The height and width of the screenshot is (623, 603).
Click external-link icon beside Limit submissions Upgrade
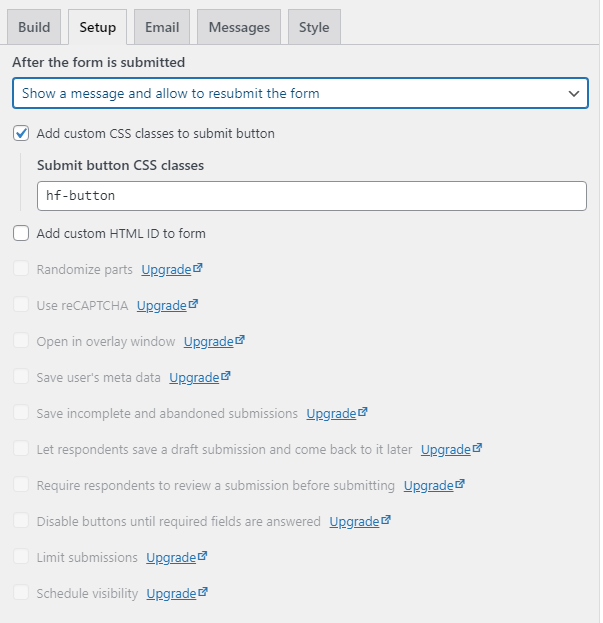click(203, 557)
